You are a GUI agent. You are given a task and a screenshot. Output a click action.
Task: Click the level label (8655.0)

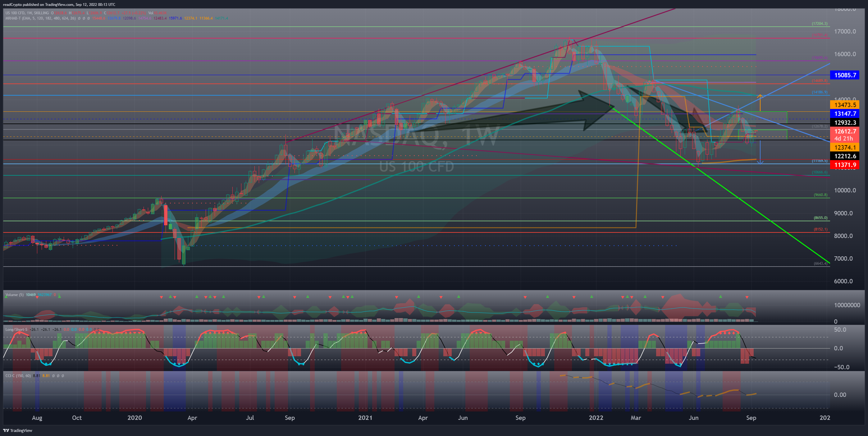820,218
